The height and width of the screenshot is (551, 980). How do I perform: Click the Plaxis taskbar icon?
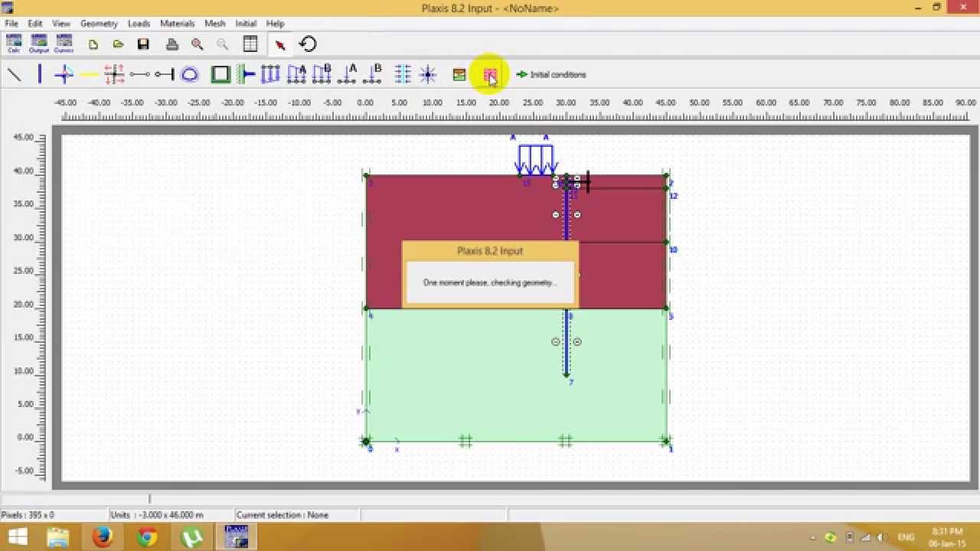(237, 537)
